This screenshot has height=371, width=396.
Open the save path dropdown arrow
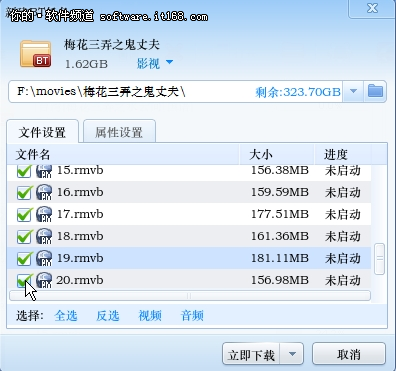[353, 91]
